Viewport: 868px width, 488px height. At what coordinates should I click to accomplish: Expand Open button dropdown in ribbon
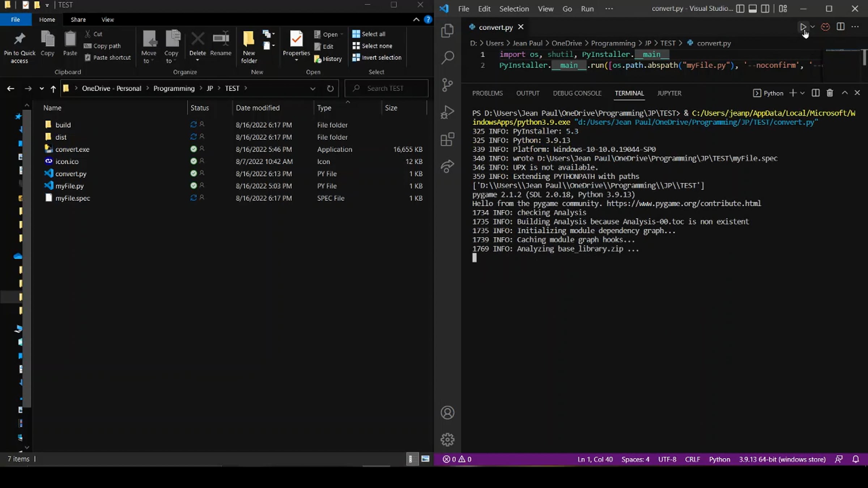tap(342, 34)
